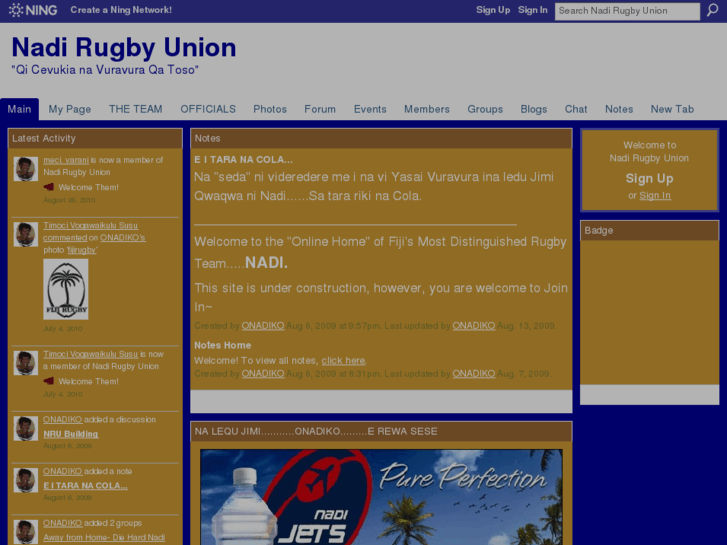
Task: Click Sign Up in welcome box
Action: [x=649, y=179]
